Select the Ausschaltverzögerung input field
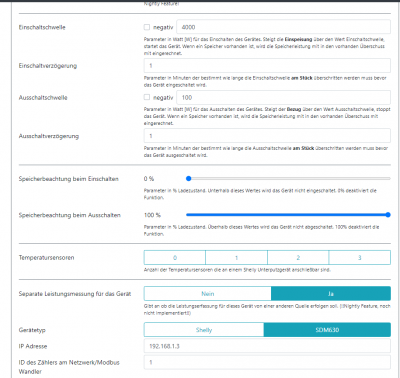Viewport: 400px width, 378px height. click(267, 136)
